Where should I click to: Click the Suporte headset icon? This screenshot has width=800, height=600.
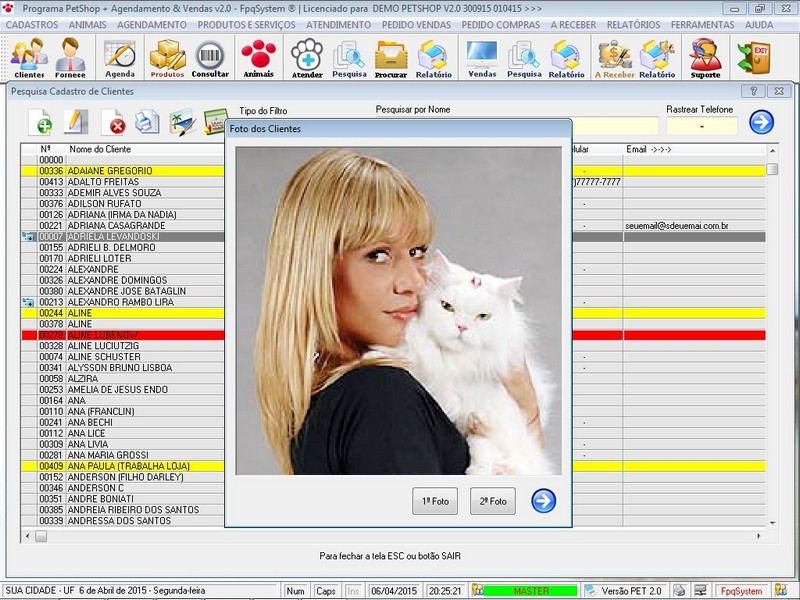pos(706,58)
